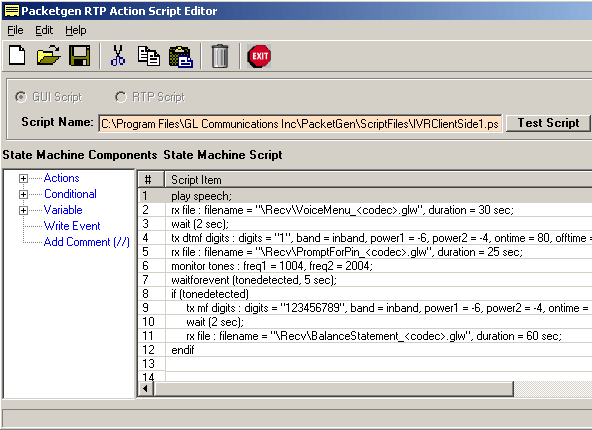Viewport: 592px width, 430px height.
Task: Click the red EXIT stop-sign icon
Action: pos(259,56)
